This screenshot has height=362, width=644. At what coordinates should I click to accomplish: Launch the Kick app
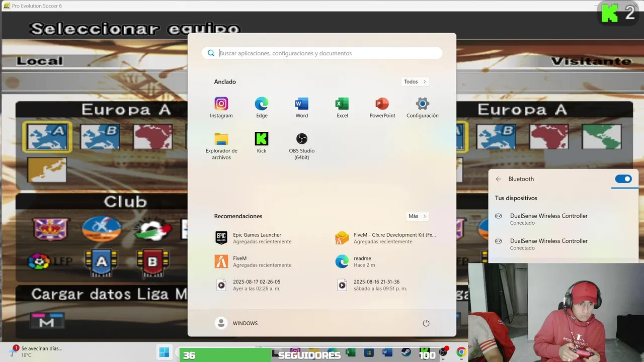(262, 143)
